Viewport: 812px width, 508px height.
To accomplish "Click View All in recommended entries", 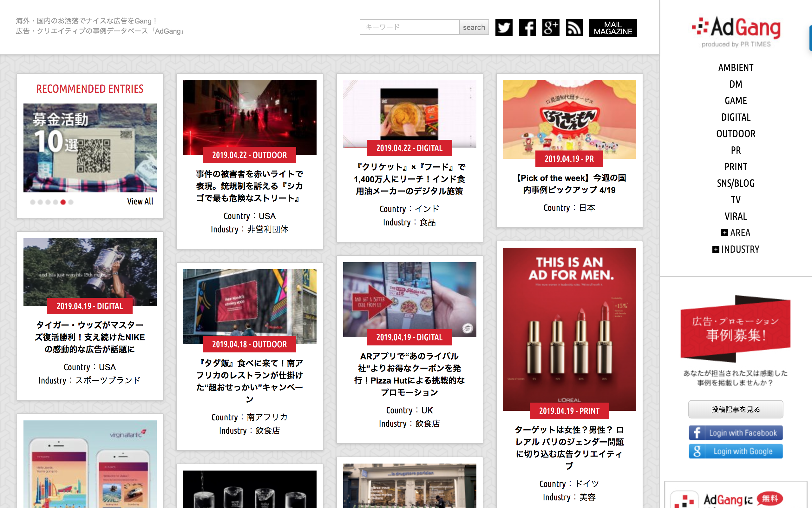I will tap(140, 201).
